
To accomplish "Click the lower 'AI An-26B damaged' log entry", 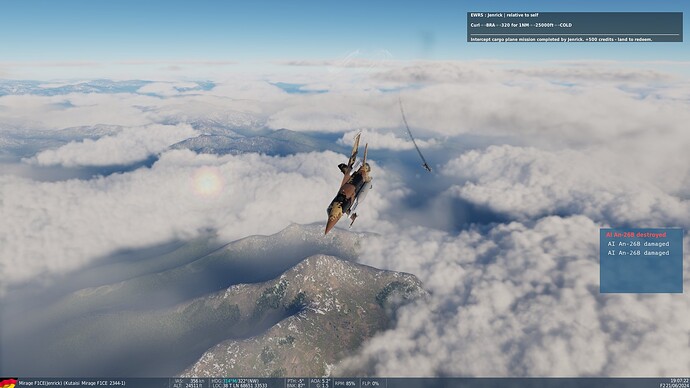I will (x=638, y=253).
